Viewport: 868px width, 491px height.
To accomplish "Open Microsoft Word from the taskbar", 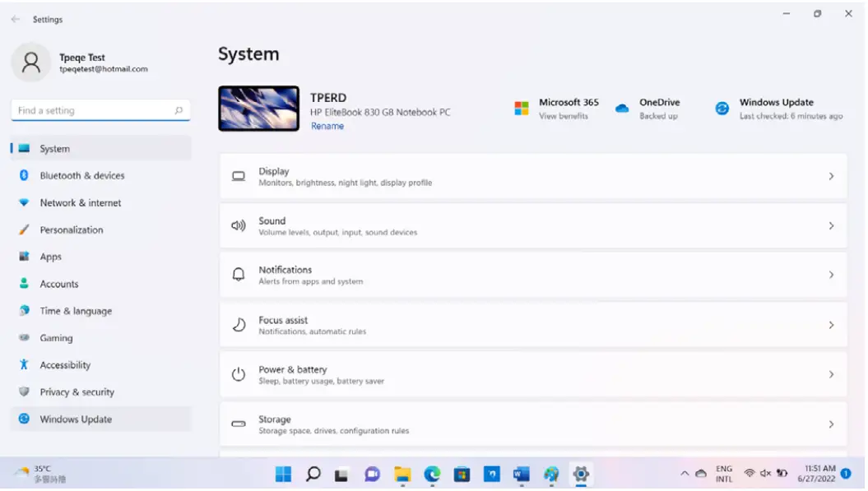I will [521, 474].
